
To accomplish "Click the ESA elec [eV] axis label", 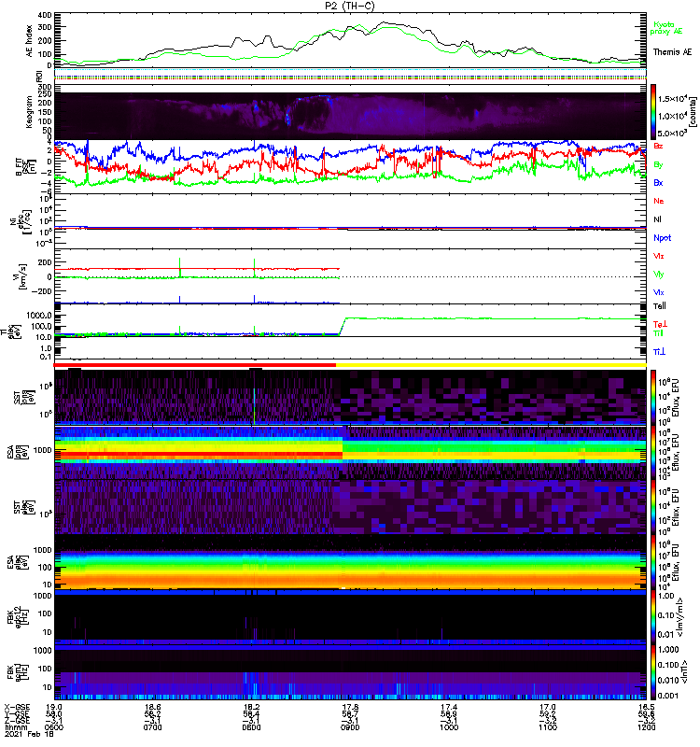I will click(x=17, y=563).
